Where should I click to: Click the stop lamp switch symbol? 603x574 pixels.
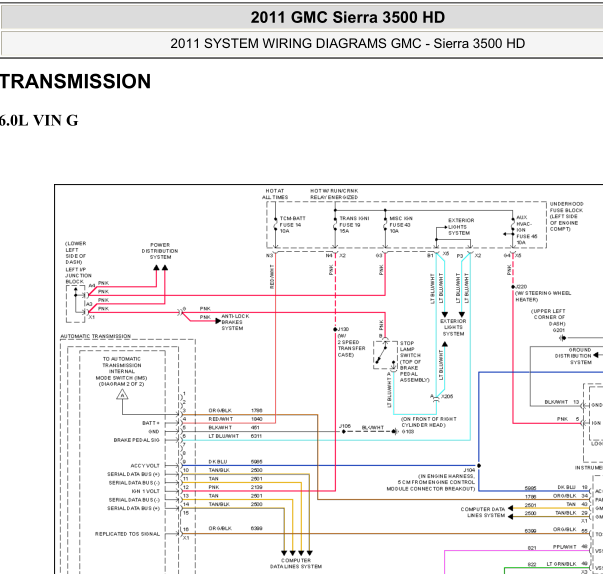[385, 355]
